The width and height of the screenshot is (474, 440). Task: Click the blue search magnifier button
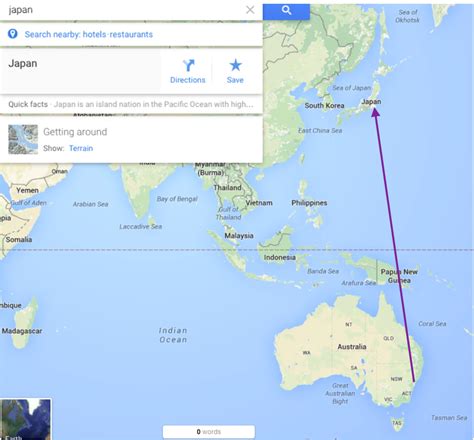[x=286, y=11]
